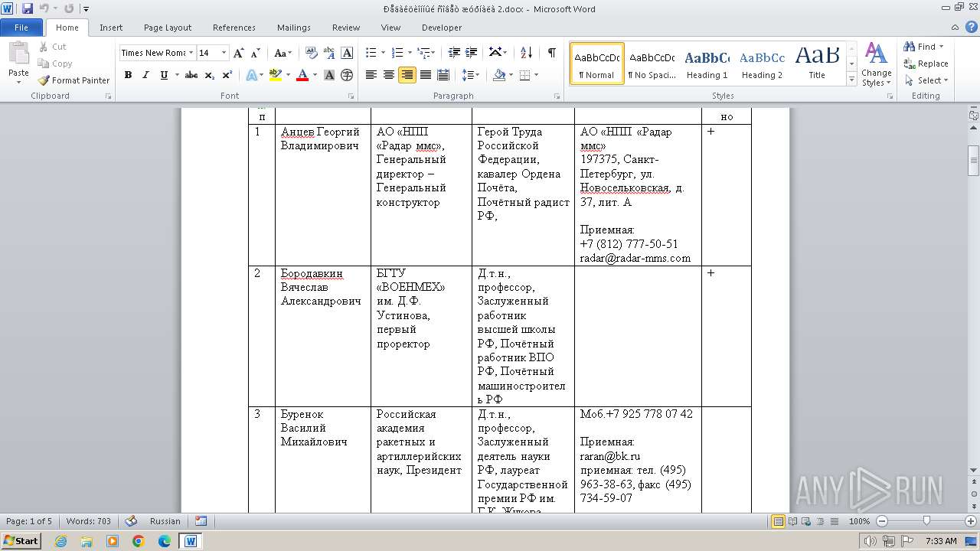980x551 pixels.
Task: Click the zoom out minus button
Action: pos(882,521)
